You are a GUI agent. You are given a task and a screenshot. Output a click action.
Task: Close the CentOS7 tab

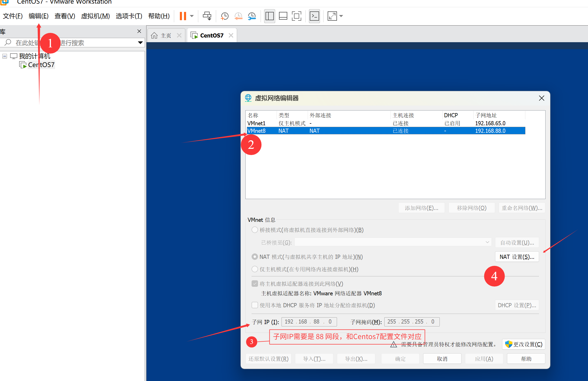[x=231, y=35]
